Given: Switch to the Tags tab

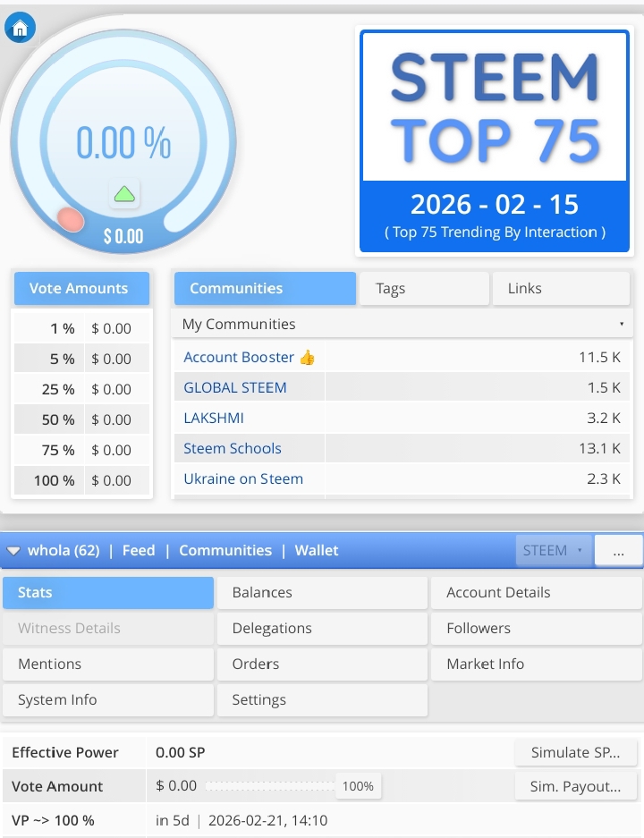Looking at the screenshot, I should 424,289.
